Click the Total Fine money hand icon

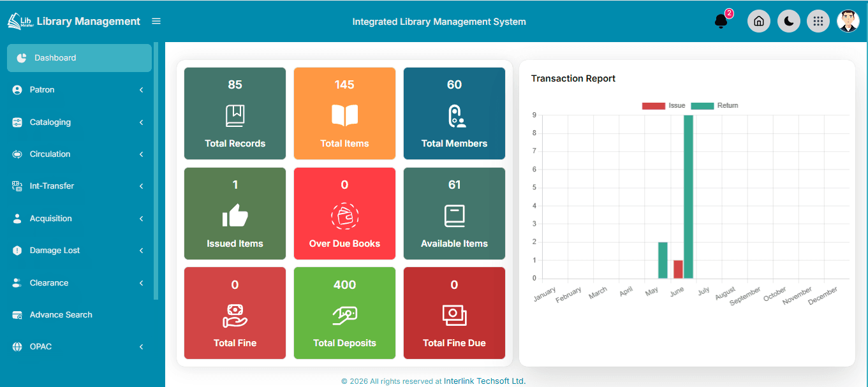tap(235, 316)
